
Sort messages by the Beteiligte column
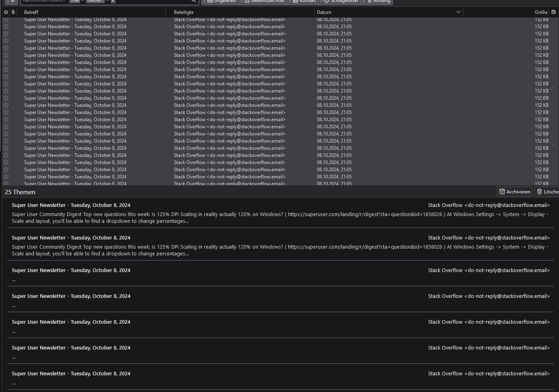coord(240,12)
